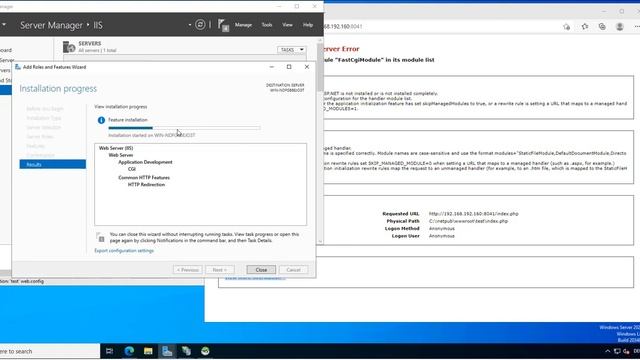
Task: Click the Server Manager back navigation dropdown
Action: point(4,24)
